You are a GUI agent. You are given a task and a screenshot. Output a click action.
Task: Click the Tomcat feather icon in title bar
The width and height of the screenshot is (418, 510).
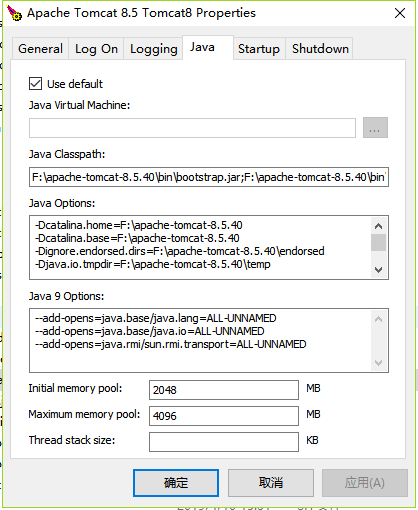click(x=14, y=13)
